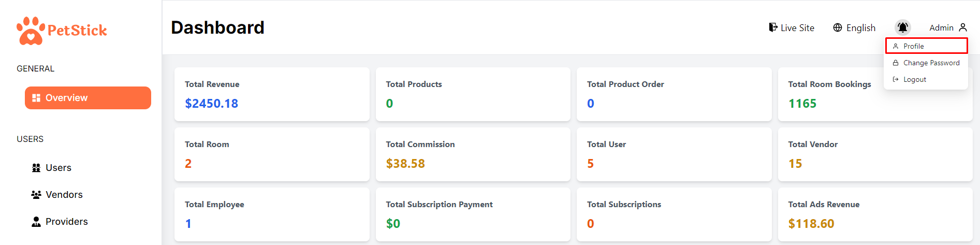
Task: Click the notification bell icon
Action: point(902,27)
